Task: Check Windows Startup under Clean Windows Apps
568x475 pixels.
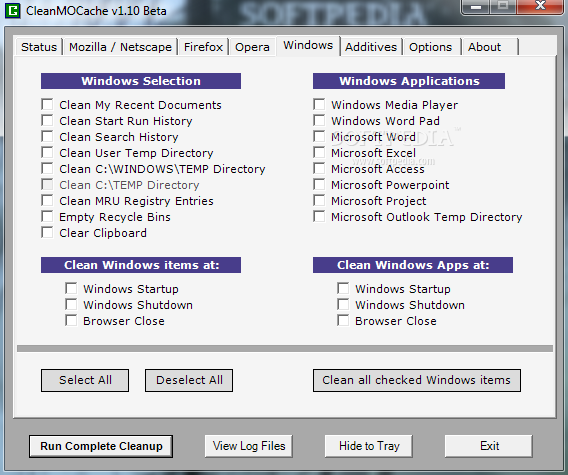Action: [343, 288]
